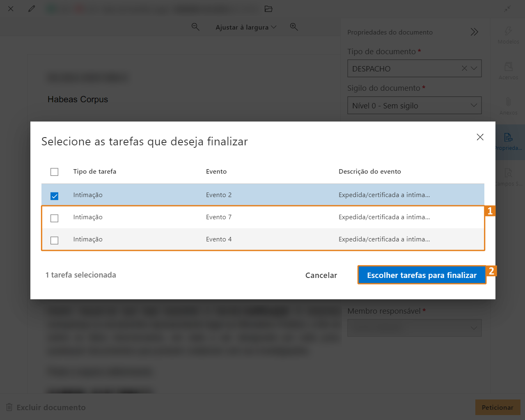
Task: Close the task selection dialog
Action: pos(480,137)
